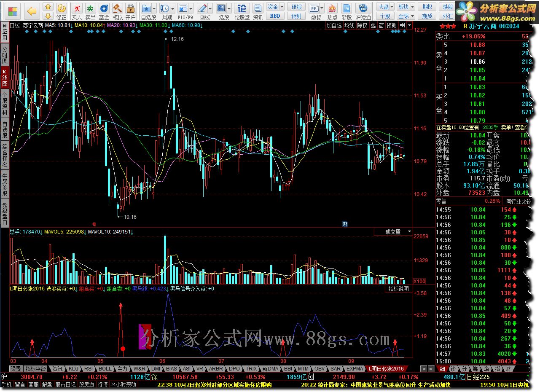Click the 指标说明 indicator description button
Image resolution: width=540 pixels, height=392 pixels.
[x=398, y=289]
